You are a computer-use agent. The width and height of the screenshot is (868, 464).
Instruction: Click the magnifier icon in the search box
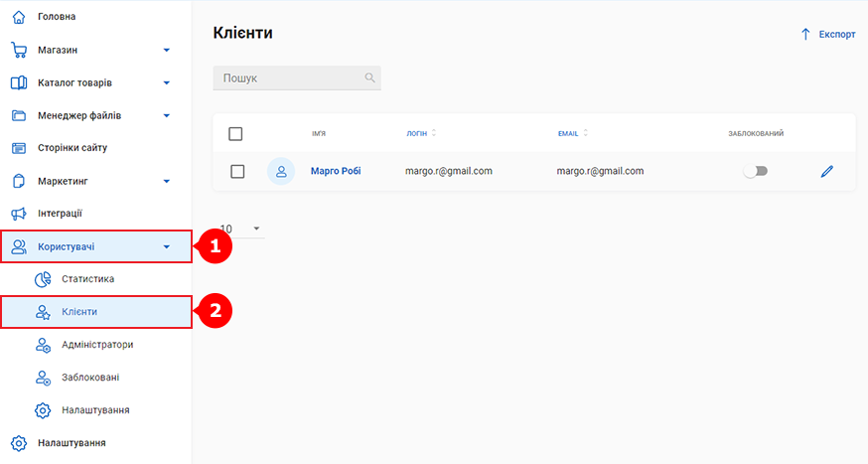[x=369, y=78]
